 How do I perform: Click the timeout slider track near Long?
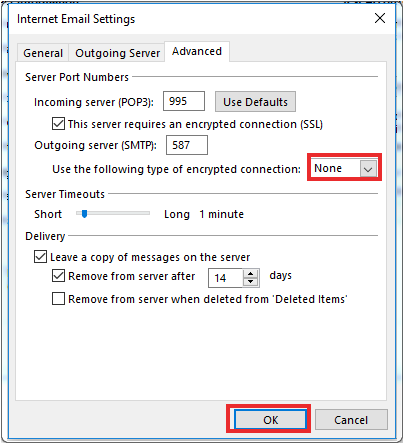click(143, 213)
